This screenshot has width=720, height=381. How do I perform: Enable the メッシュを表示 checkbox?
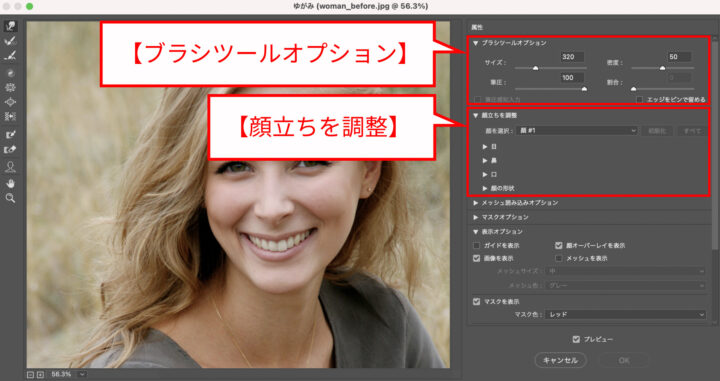(559, 258)
